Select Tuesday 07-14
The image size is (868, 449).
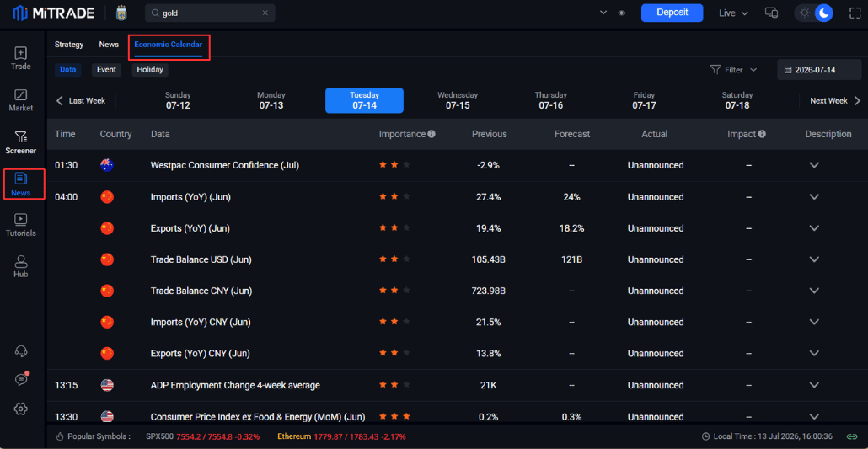364,100
